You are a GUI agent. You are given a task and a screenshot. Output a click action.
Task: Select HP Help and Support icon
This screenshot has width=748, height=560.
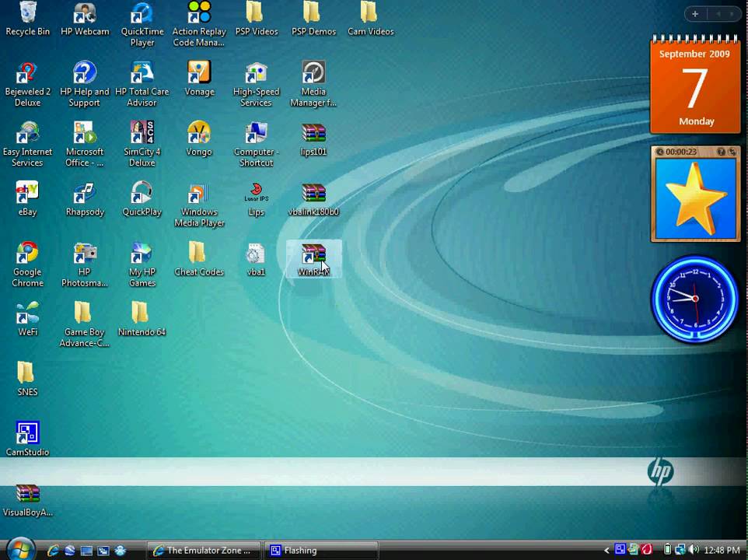(x=85, y=84)
